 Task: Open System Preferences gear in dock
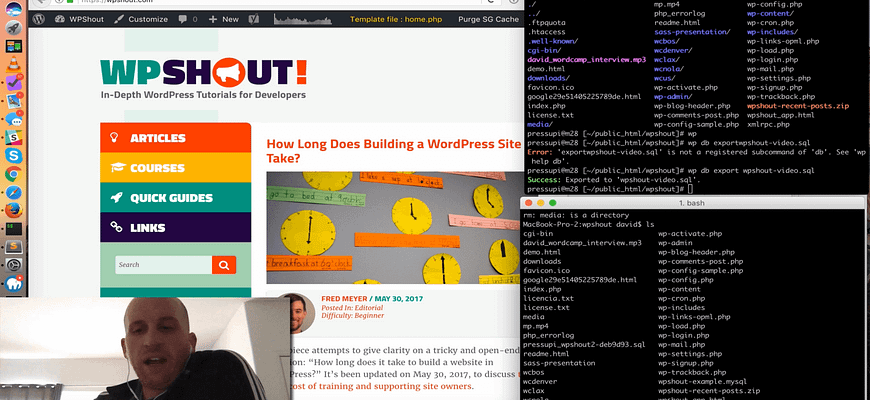(x=13, y=265)
